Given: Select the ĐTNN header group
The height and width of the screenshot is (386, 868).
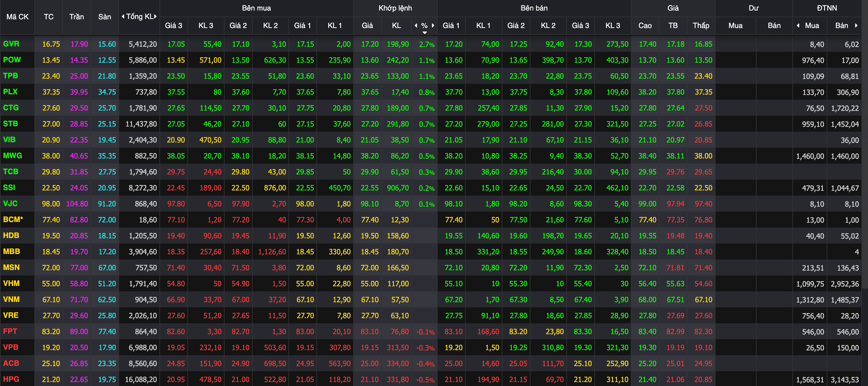Looking at the screenshot, I should 827,8.
